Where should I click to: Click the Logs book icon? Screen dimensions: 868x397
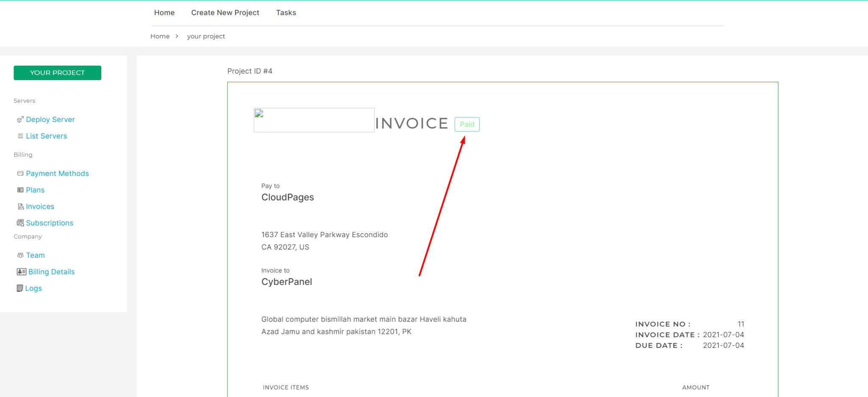[x=20, y=288]
